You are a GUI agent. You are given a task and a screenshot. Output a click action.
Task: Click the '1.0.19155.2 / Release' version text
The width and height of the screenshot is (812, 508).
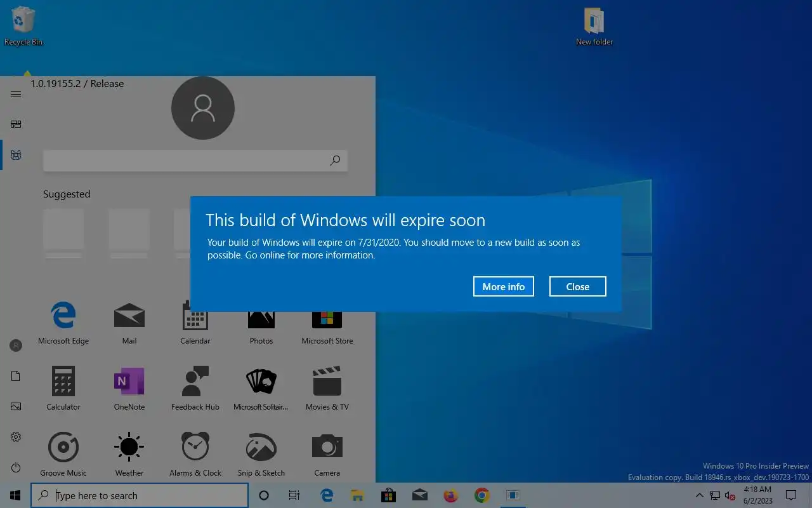[x=77, y=83]
